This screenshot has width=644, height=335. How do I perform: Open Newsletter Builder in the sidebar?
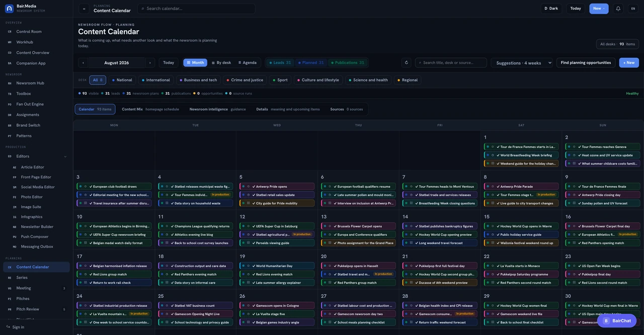pos(39,227)
